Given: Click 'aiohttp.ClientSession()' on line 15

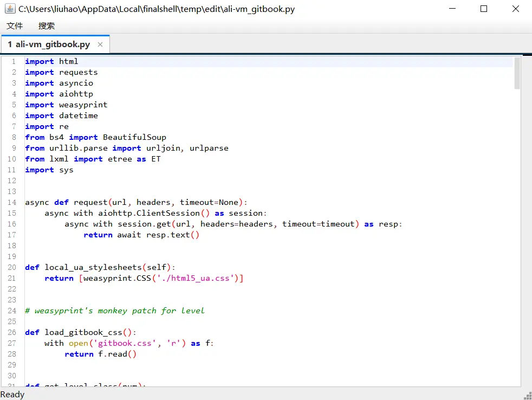Looking at the screenshot, I should tap(154, 213).
